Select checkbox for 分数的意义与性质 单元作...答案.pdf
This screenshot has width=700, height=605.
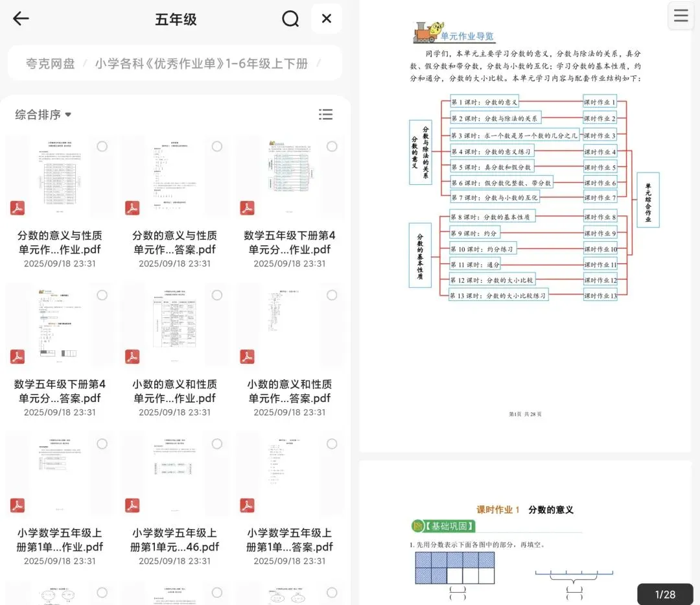[x=217, y=147]
